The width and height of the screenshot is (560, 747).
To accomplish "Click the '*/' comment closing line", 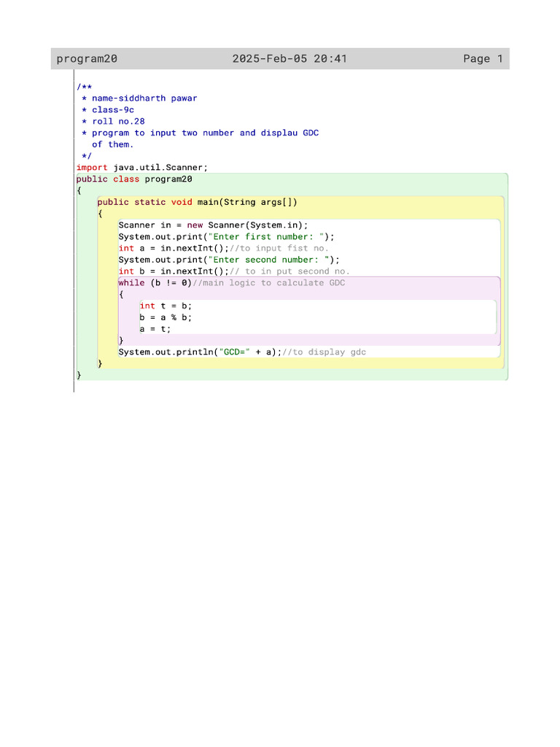I will pyautogui.click(x=87, y=156).
